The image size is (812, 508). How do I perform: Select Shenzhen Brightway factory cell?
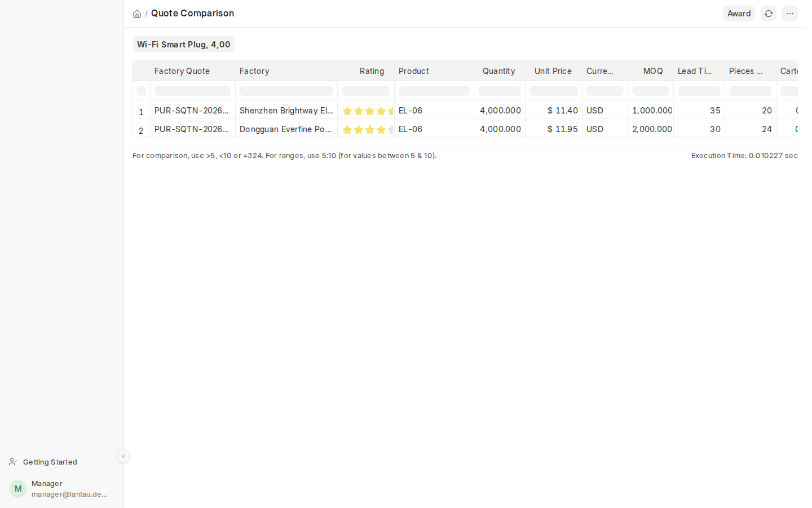286,111
